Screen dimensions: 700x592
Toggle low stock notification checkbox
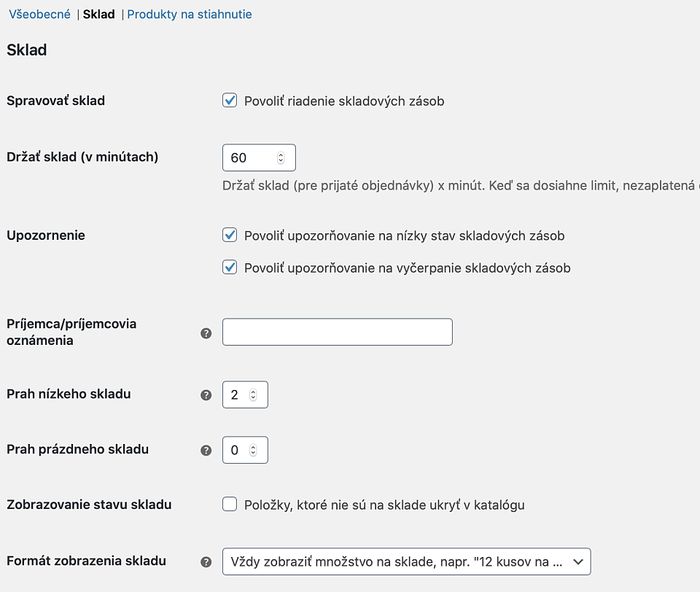(x=230, y=235)
